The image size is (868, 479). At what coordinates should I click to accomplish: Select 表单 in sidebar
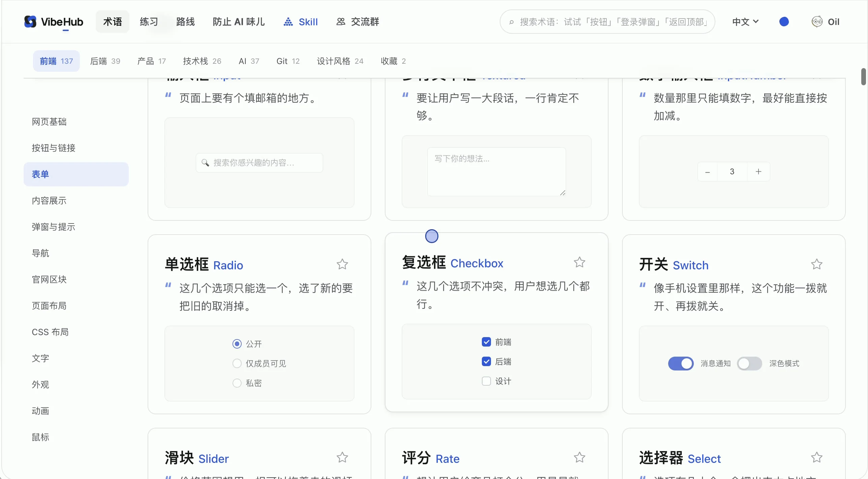(76, 174)
